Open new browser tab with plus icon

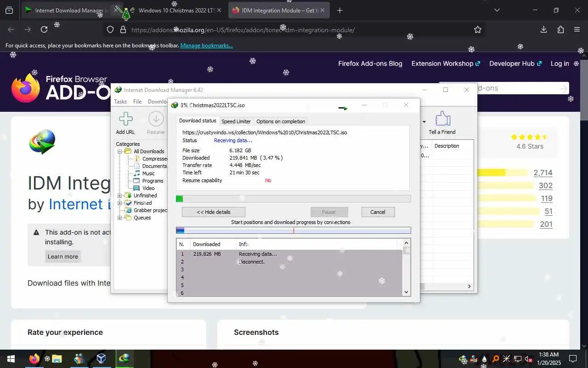339,10
